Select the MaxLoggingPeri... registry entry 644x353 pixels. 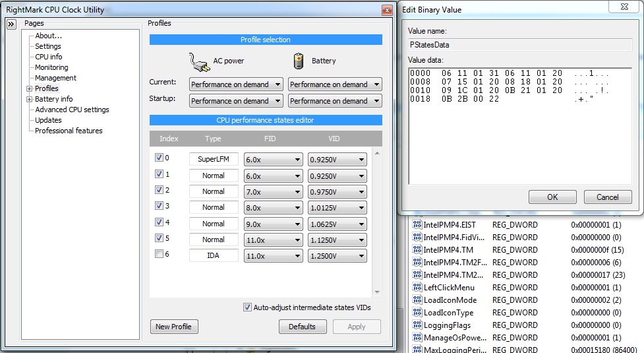[x=455, y=349]
